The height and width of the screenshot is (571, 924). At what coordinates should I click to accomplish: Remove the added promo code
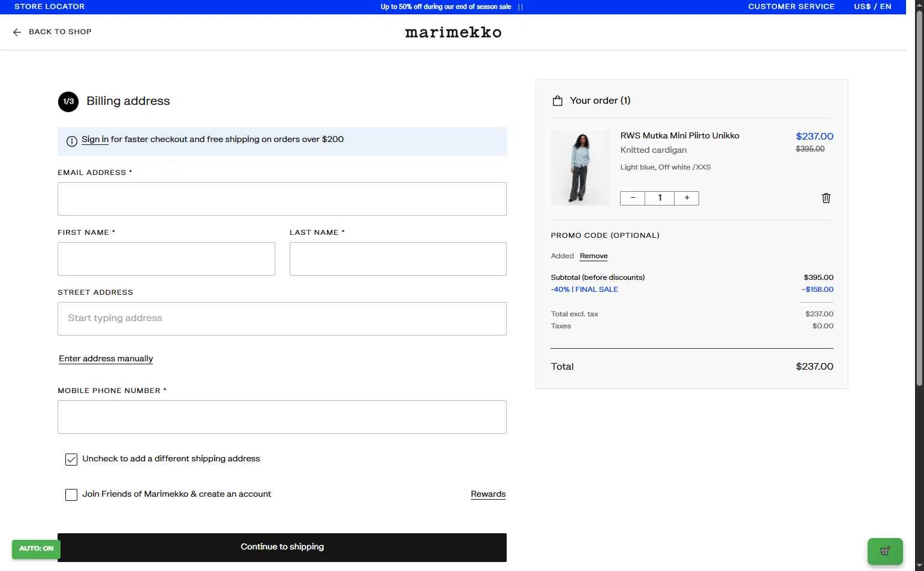tap(594, 256)
